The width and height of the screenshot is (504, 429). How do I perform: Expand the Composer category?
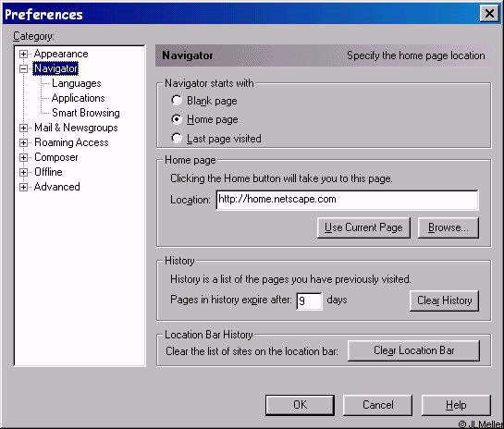pos(23,157)
